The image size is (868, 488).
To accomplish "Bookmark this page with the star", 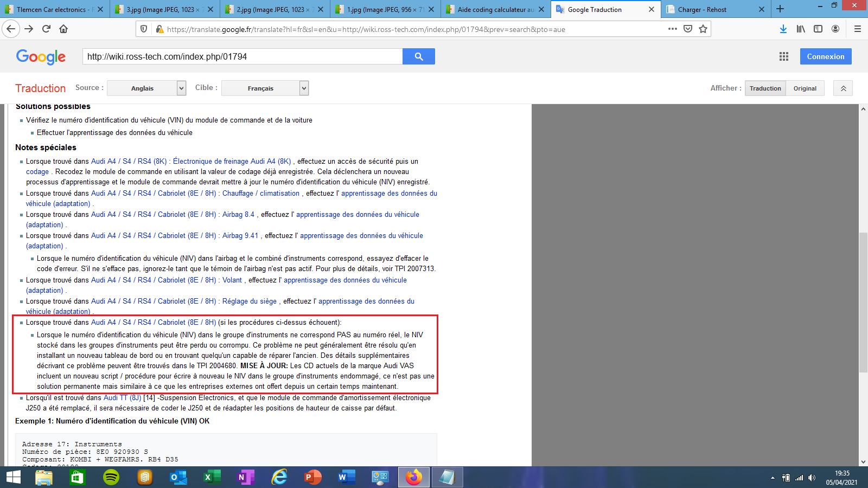I will (703, 29).
